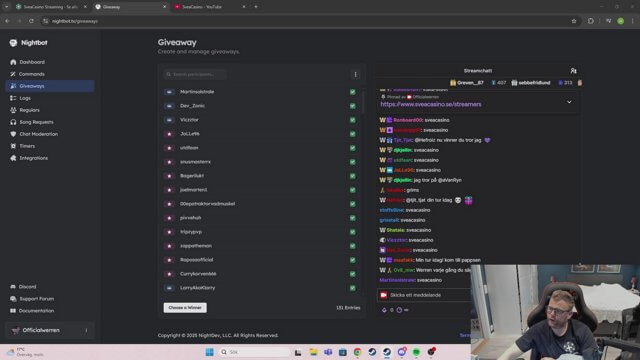Click the badge icon beside LarryAkaKlarry
The image size is (640, 360).
pos(169,288)
